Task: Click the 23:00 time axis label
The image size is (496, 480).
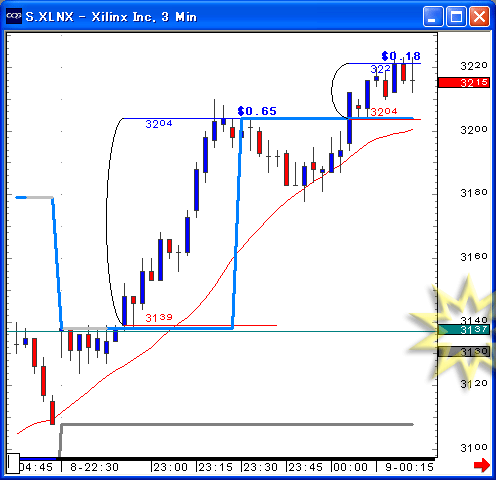Action: [170, 467]
